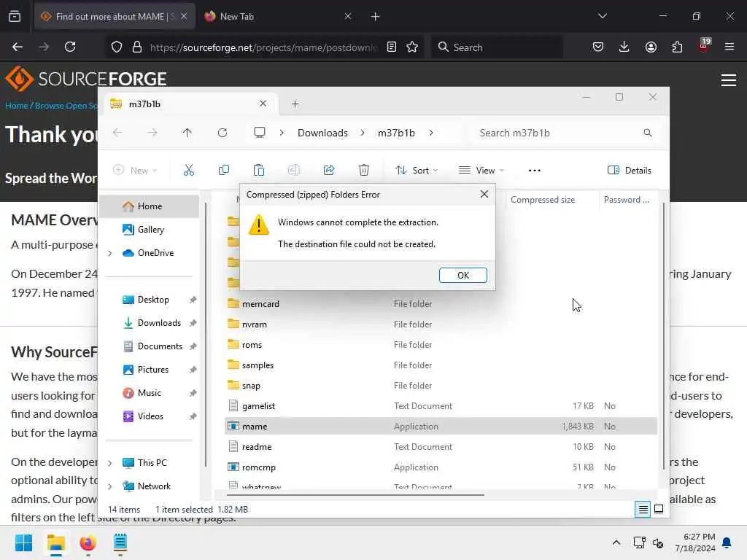747x560 pixels.
Task: Open the SourceForge hamburger menu
Action: click(x=729, y=80)
